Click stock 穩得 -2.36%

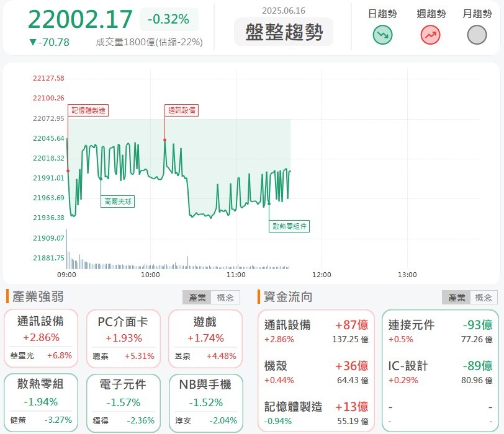pos(124,420)
